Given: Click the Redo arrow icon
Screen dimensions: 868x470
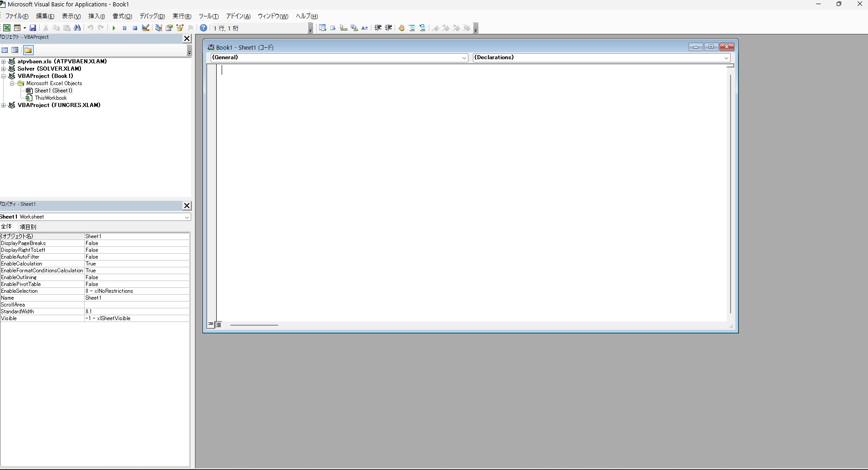Looking at the screenshot, I should [101, 28].
